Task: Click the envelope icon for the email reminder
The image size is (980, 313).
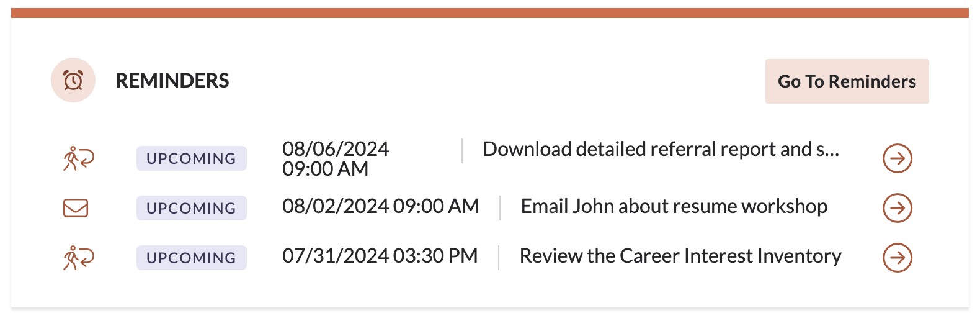Action: point(76,208)
